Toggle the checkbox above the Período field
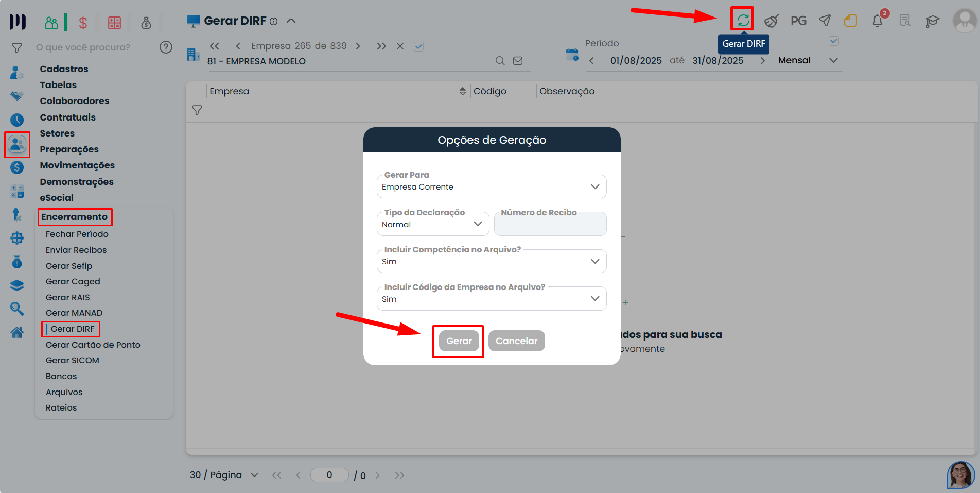Screen dimensions: 980x493 click(x=834, y=41)
